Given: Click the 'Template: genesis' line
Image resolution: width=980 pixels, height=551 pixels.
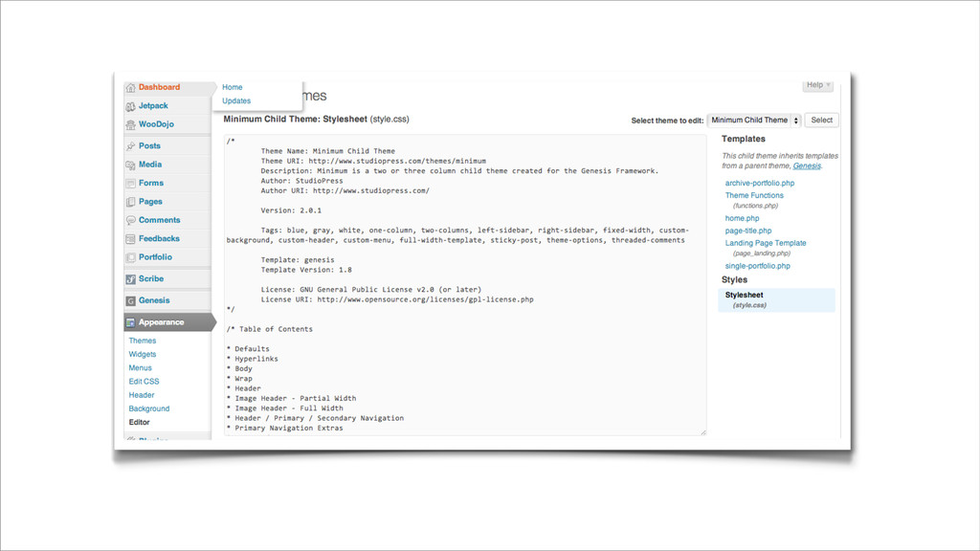Looking at the screenshot, I should click(x=298, y=260).
